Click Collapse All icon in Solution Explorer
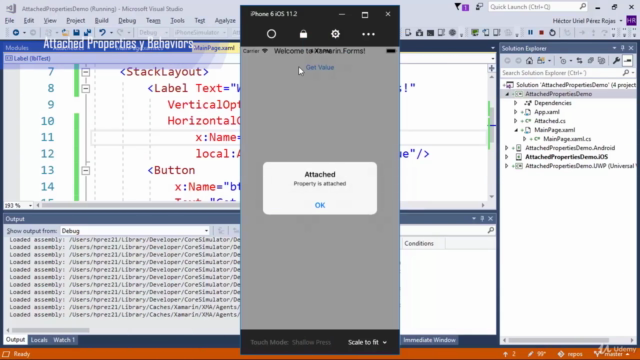Viewport: 640px width, 360px height. tap(591, 61)
